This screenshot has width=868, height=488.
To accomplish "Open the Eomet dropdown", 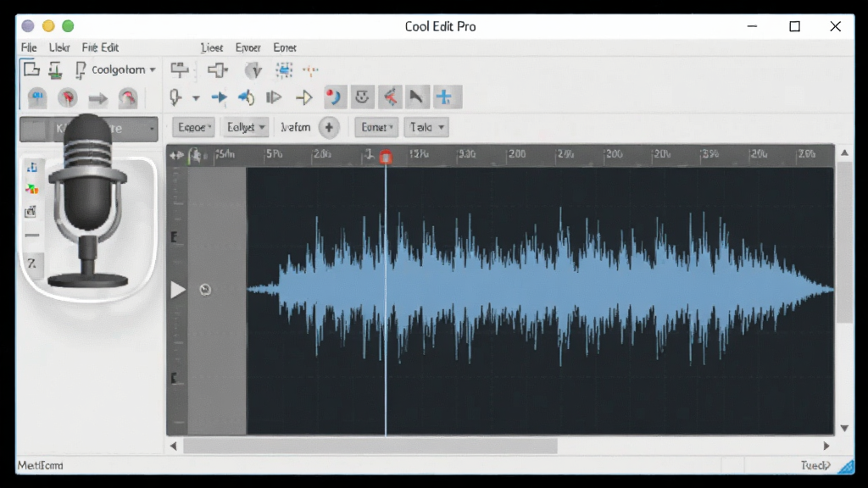I will (x=376, y=127).
